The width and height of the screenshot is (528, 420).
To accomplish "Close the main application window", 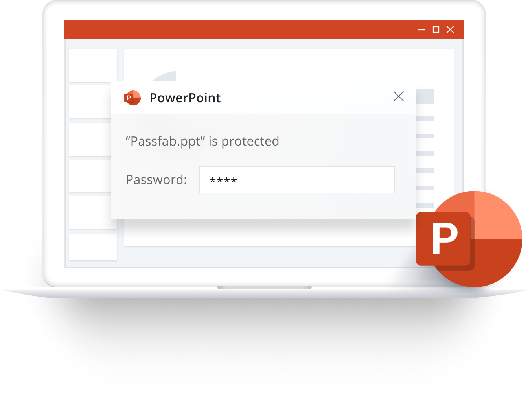I will (450, 29).
